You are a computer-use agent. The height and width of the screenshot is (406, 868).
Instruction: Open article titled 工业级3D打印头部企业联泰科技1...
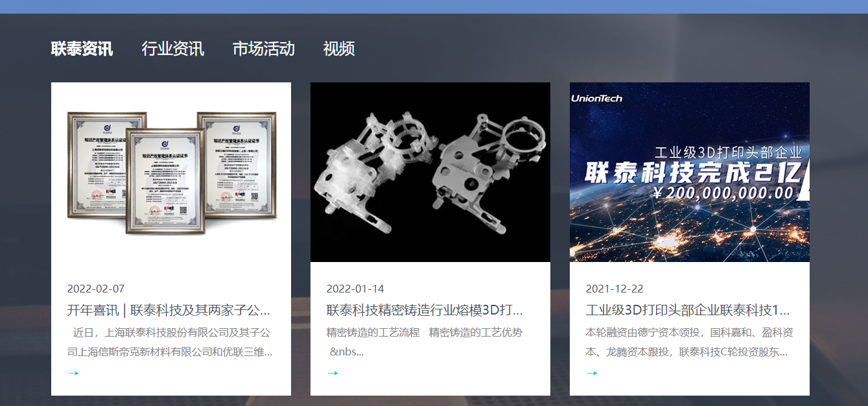pyautogui.click(x=688, y=310)
